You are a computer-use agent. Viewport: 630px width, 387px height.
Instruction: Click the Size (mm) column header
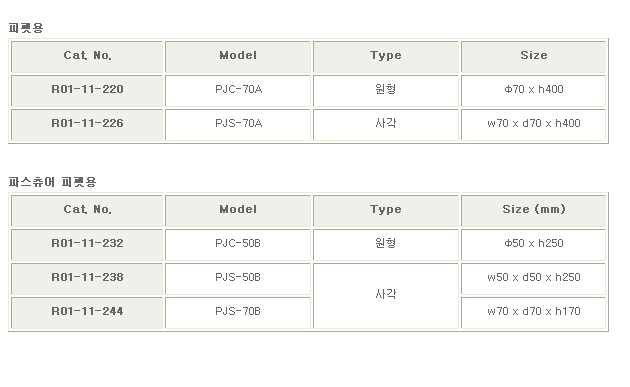(x=533, y=211)
